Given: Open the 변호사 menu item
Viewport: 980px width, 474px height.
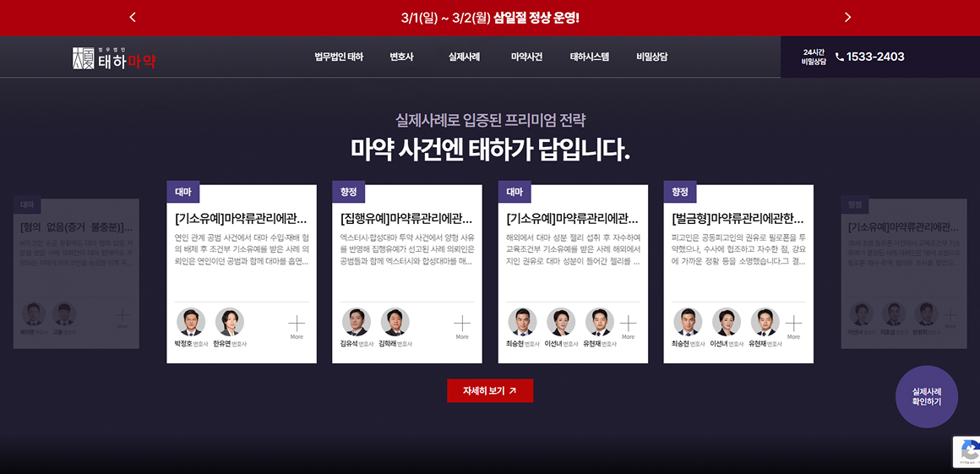Looking at the screenshot, I should click(x=401, y=57).
